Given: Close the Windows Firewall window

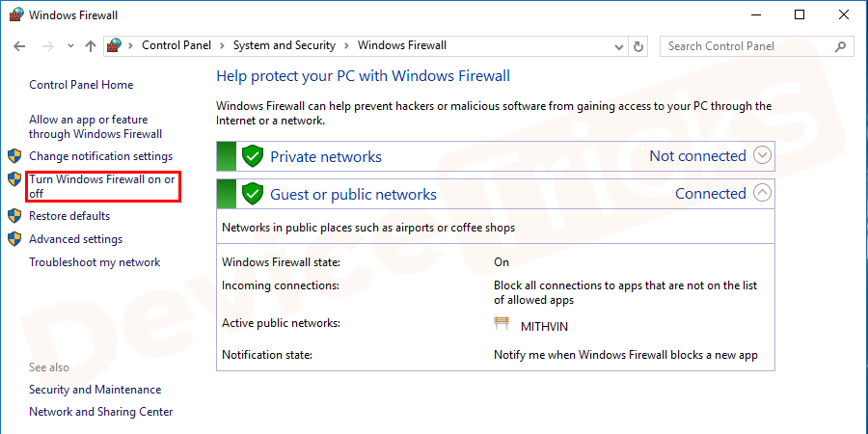Looking at the screenshot, I should [844, 14].
